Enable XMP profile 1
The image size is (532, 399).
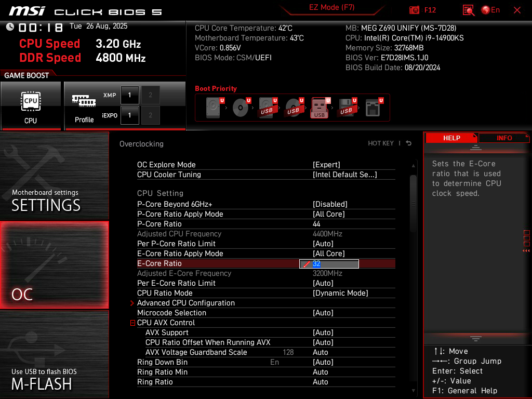[x=129, y=95]
